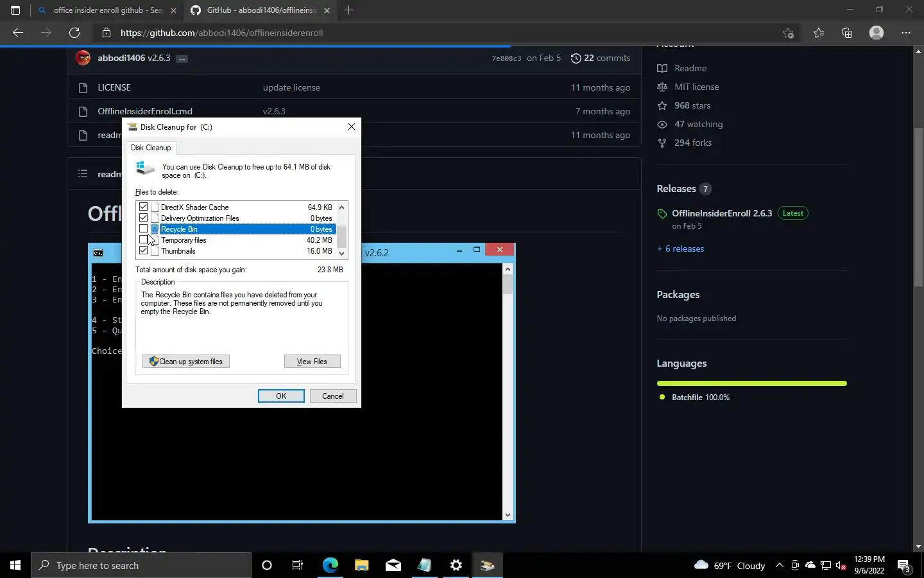924x578 pixels.
Task: Open commit hash 7e808c3
Action: [506, 58]
